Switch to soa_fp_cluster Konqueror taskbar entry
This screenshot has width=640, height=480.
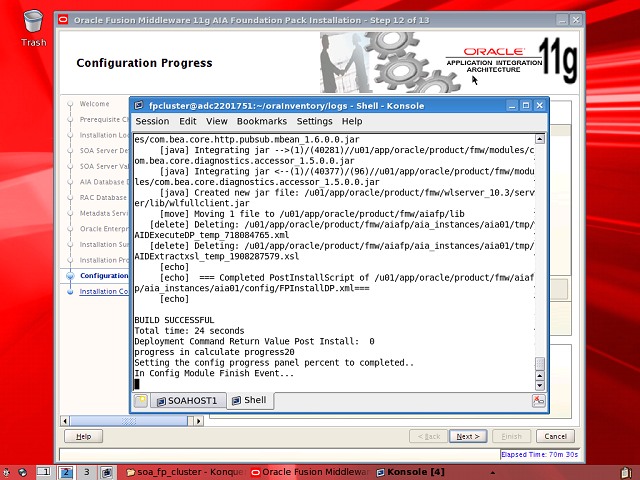[x=186, y=472]
